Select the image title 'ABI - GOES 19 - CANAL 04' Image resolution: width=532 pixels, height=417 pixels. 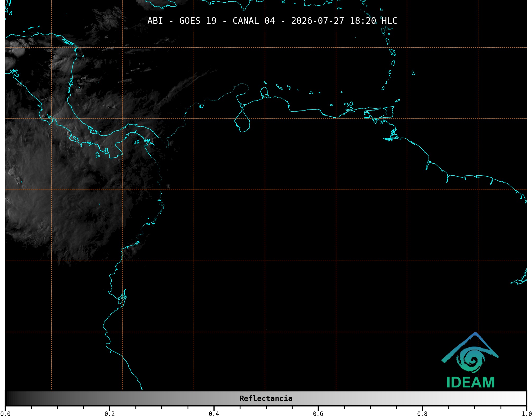click(x=211, y=21)
